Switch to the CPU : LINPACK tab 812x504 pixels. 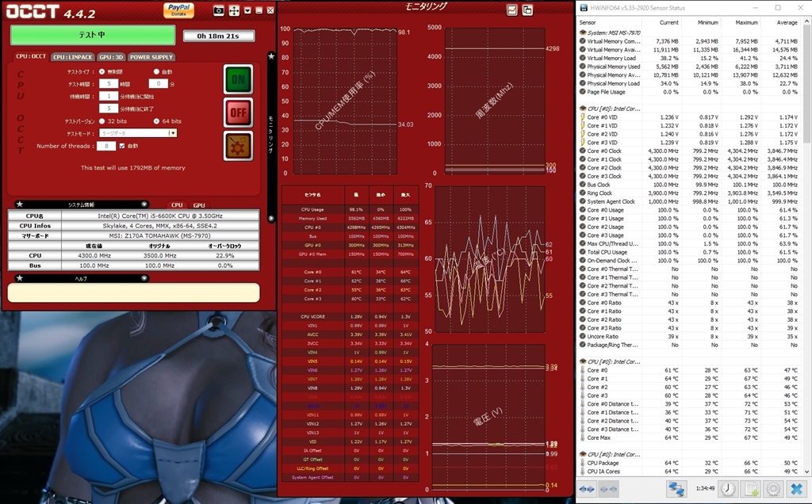click(72, 57)
